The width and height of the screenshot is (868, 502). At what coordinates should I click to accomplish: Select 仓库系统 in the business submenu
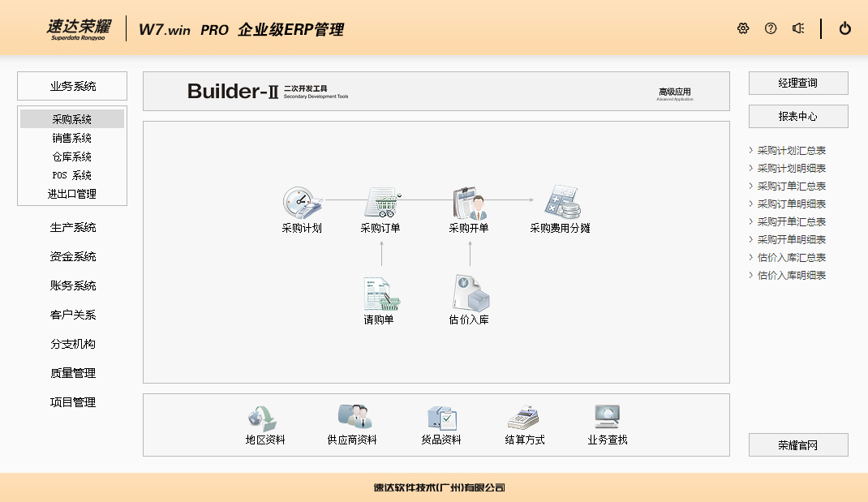tap(72, 157)
